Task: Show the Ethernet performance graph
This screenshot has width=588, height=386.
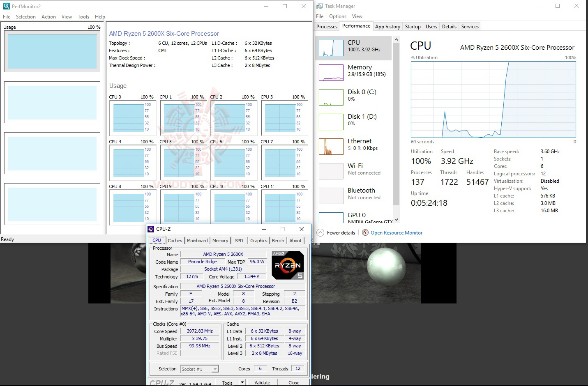Action: pyautogui.click(x=353, y=147)
